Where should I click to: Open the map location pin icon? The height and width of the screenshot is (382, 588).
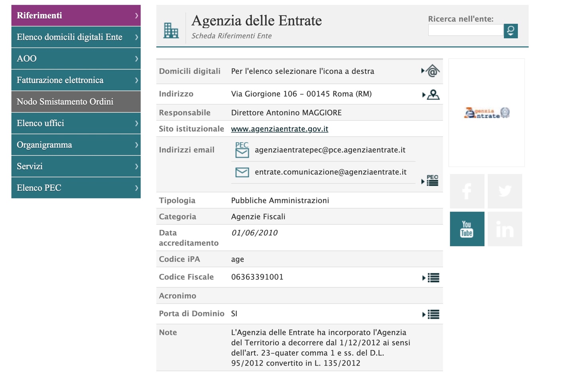pos(431,95)
